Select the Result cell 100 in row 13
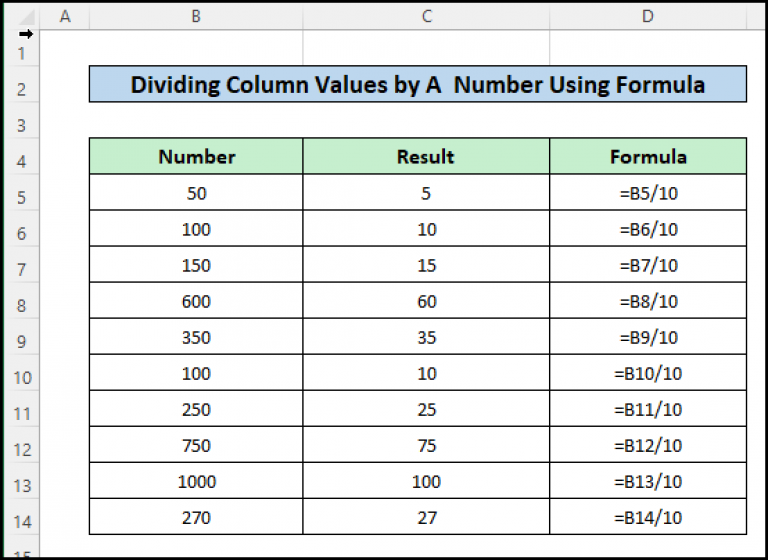The height and width of the screenshot is (560, 768). tap(426, 481)
